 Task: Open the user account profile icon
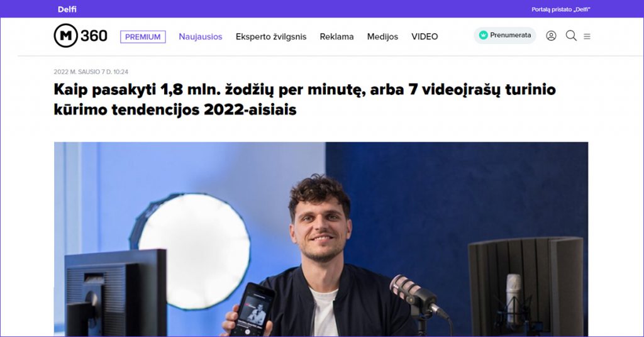[x=551, y=36]
